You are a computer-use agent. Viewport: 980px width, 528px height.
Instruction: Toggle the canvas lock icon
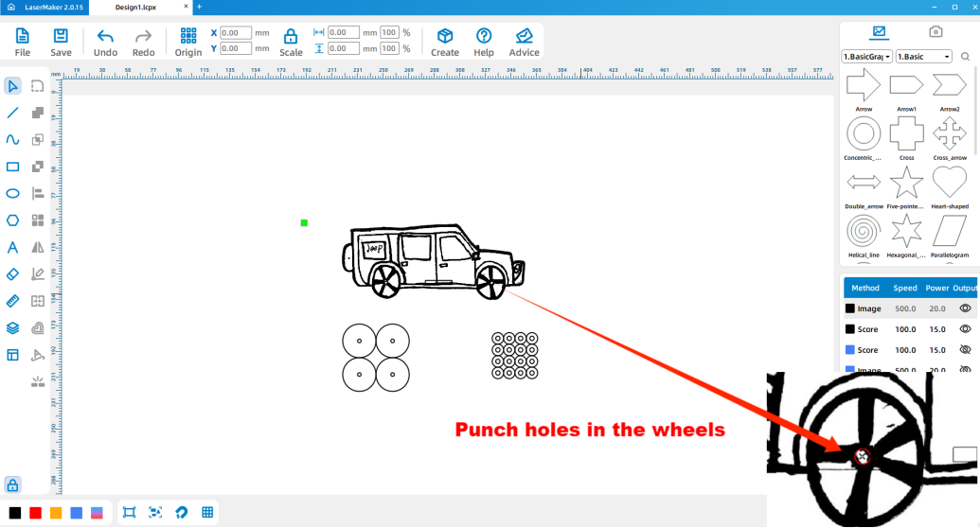[x=12, y=484]
